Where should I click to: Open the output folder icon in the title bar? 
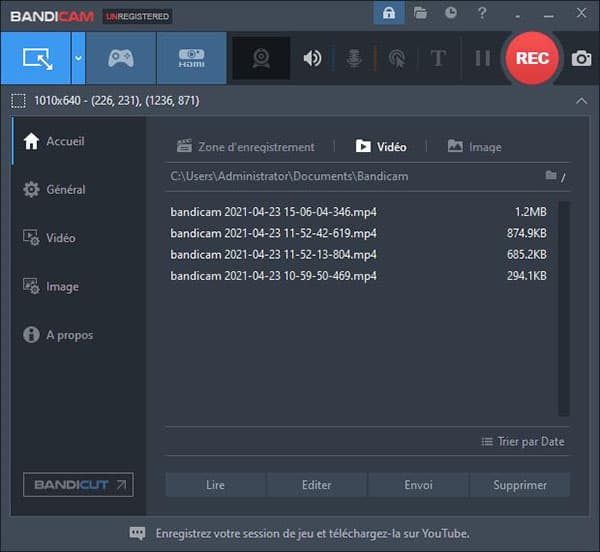click(420, 13)
